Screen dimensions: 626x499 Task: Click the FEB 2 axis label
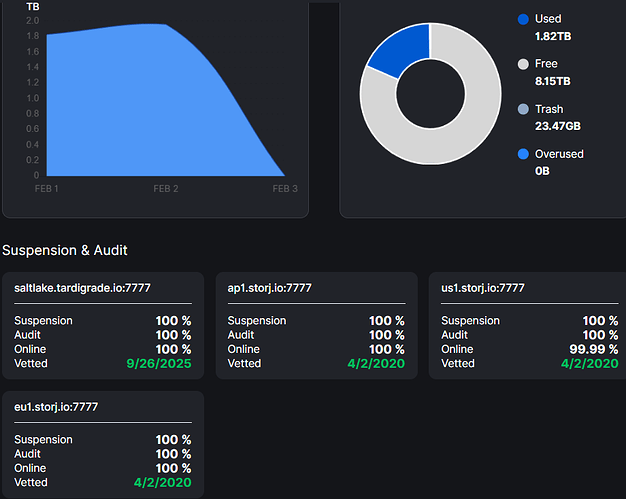166,188
